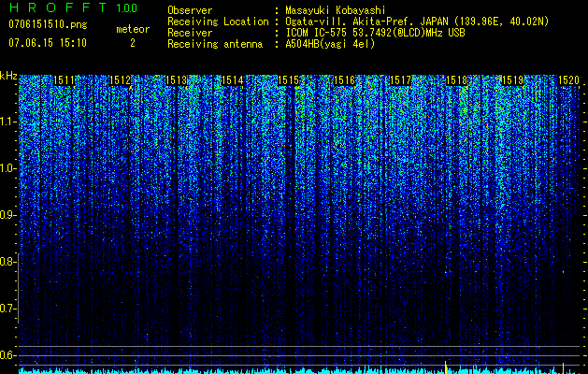588x374 pixels.
Task: Click the observer name Masayuki Kobayashi
Action: pyautogui.click(x=336, y=10)
